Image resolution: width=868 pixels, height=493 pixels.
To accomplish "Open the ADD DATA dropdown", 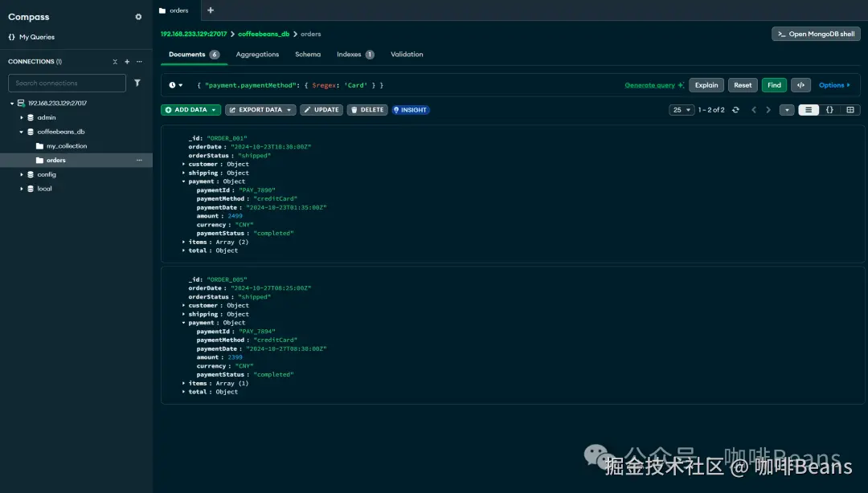I will pyautogui.click(x=191, y=110).
